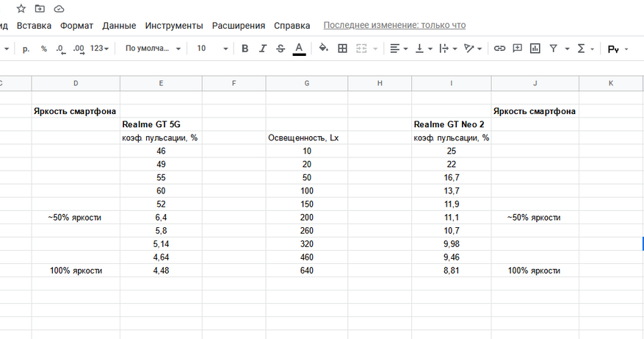Image resolution: width=644 pixels, height=339 pixels.
Task: Open font family dropdown
Action: click(153, 49)
